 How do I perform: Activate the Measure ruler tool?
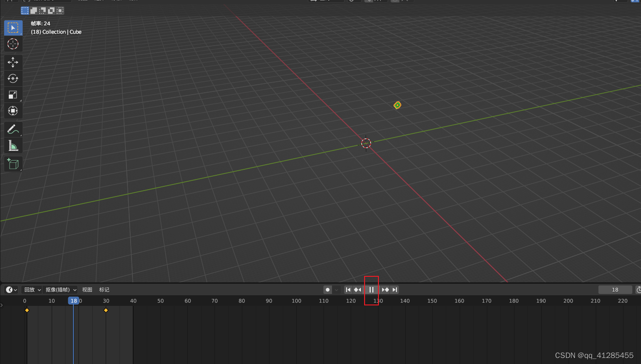13,146
